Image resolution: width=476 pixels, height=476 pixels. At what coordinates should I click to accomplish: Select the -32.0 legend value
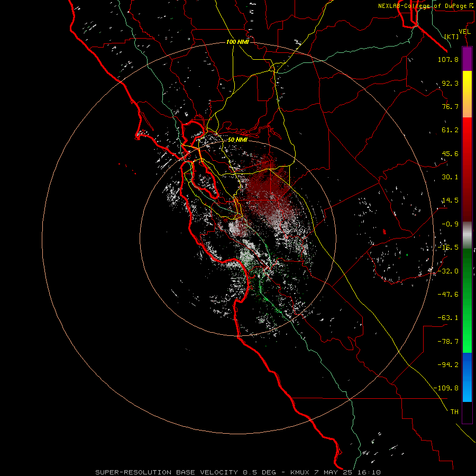(x=448, y=271)
